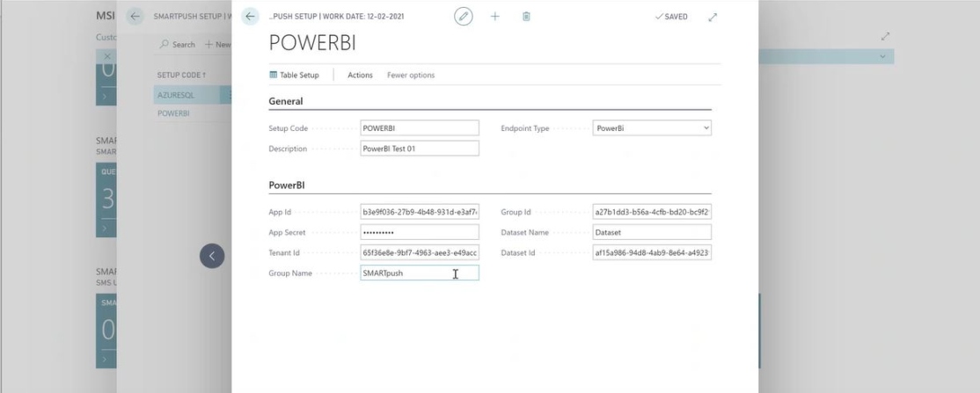This screenshot has width=980, height=393.
Task: Click the Group Id input field
Action: click(x=652, y=213)
